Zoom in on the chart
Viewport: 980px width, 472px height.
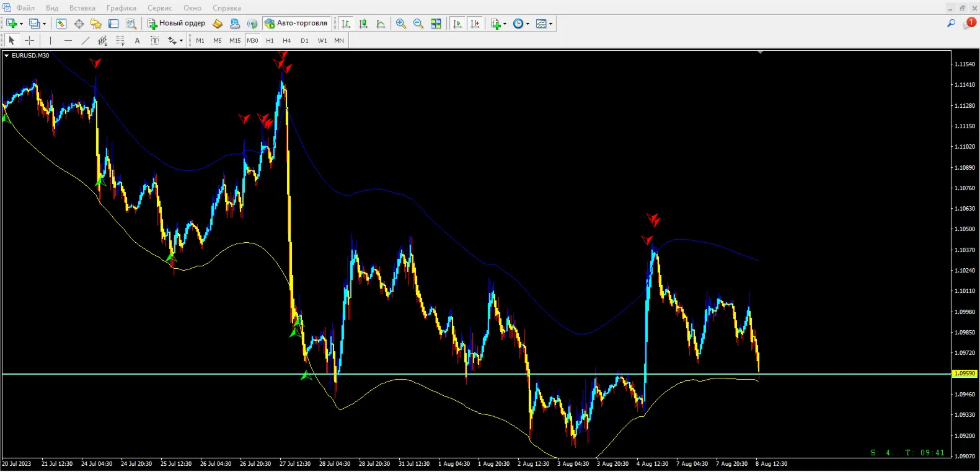pos(401,24)
